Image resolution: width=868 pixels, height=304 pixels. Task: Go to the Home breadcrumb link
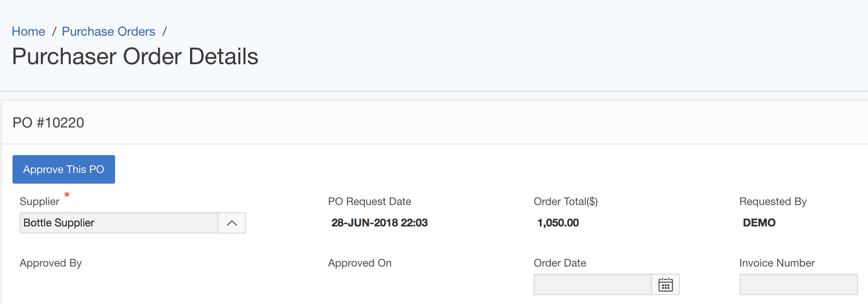pos(28,32)
